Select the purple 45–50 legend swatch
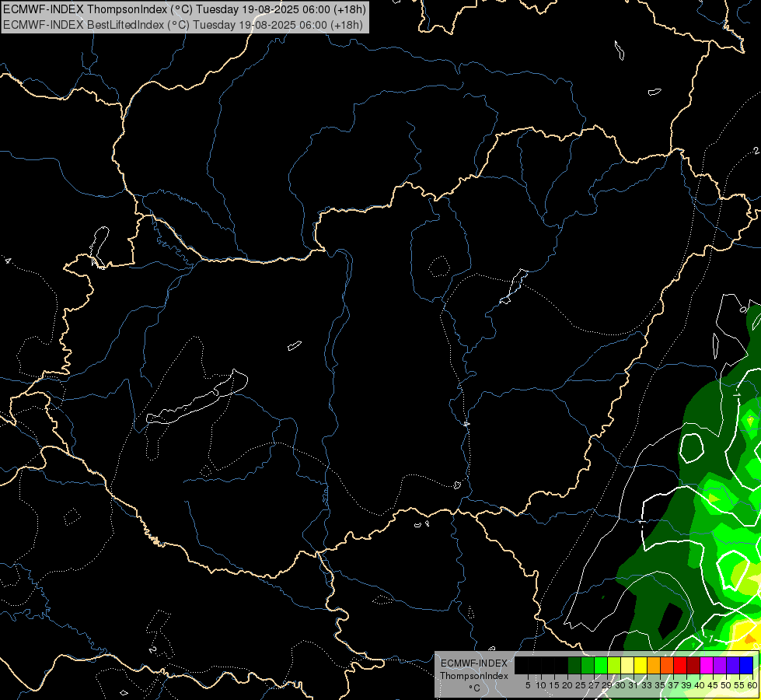 pos(720,665)
